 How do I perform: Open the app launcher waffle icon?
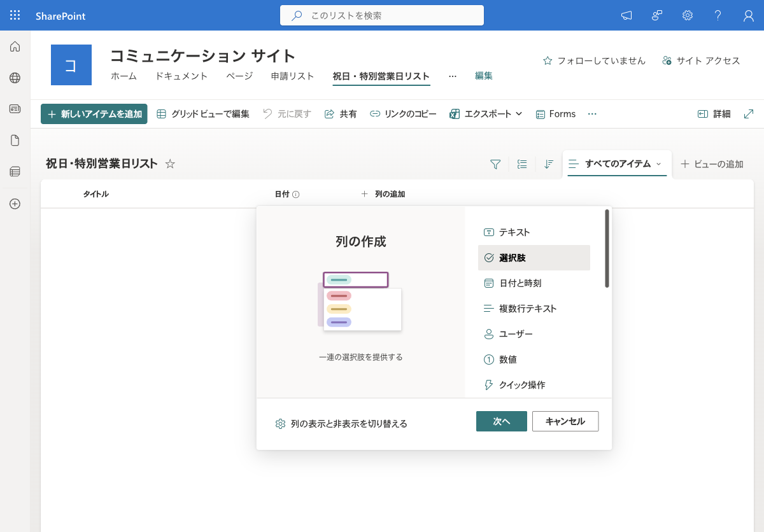tap(15, 15)
